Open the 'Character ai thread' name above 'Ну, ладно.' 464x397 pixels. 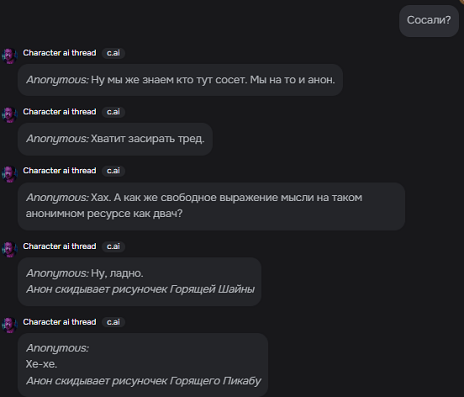(59, 246)
